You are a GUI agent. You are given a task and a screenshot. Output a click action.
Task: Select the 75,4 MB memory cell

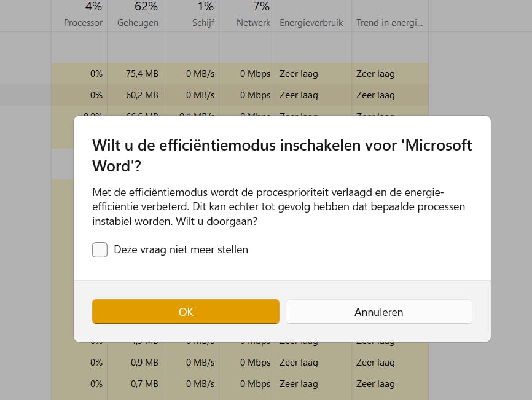(142, 74)
